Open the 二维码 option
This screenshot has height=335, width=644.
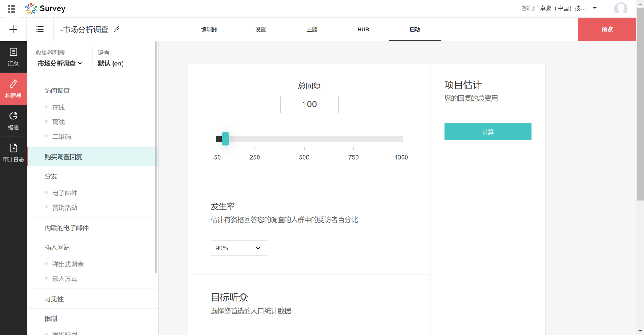click(x=62, y=137)
